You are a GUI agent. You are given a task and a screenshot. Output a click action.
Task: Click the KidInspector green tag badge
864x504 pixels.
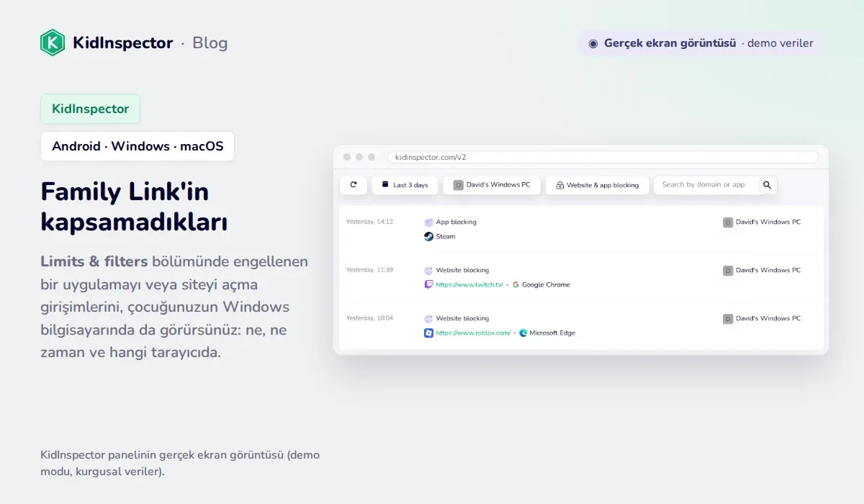pyautogui.click(x=90, y=109)
